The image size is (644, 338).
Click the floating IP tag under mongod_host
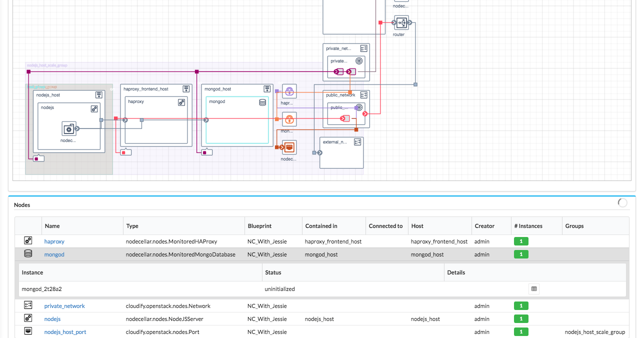(x=207, y=152)
